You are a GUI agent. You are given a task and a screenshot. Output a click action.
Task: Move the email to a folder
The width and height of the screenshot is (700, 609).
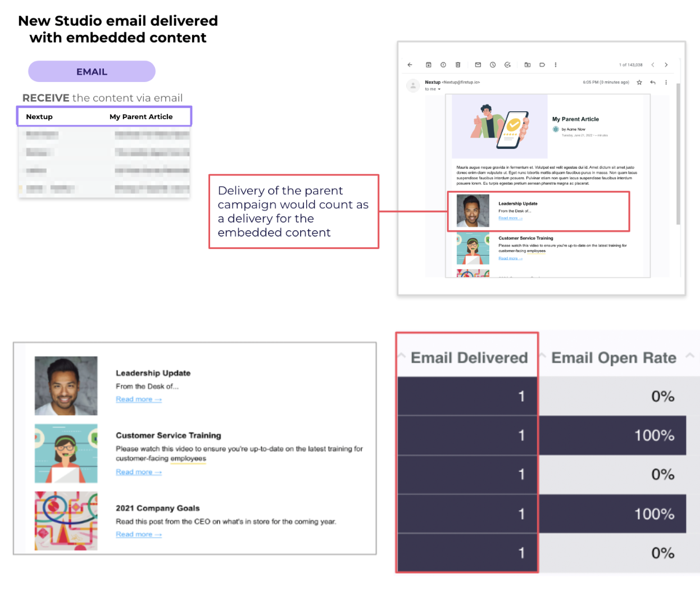(x=528, y=64)
